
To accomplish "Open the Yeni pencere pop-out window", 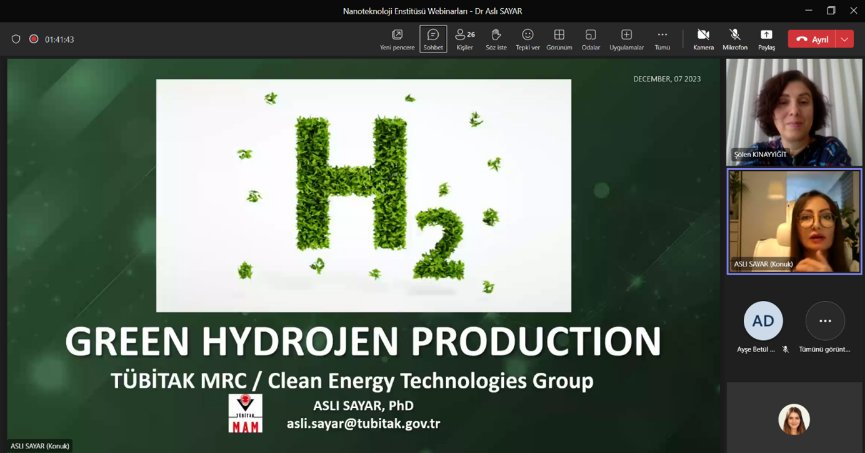I will [x=397, y=38].
